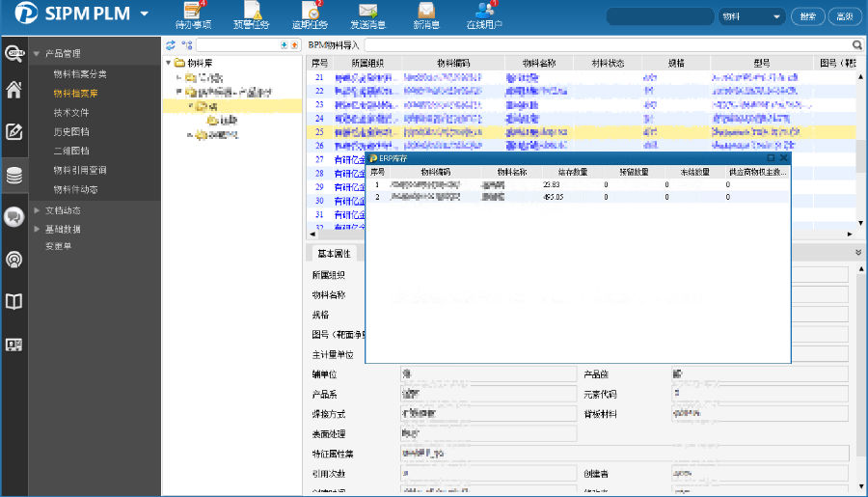
Task: View 在线用户 online users
Action: [x=484, y=14]
